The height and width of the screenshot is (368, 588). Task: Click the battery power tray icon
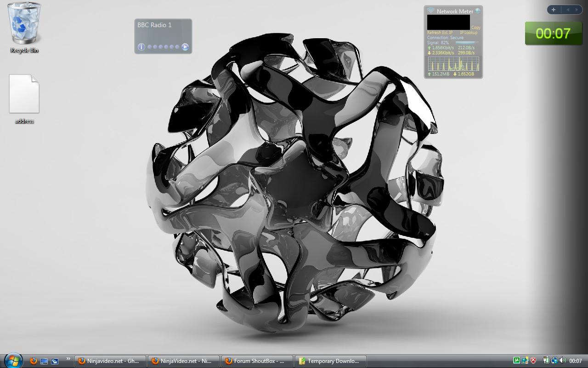tap(546, 361)
